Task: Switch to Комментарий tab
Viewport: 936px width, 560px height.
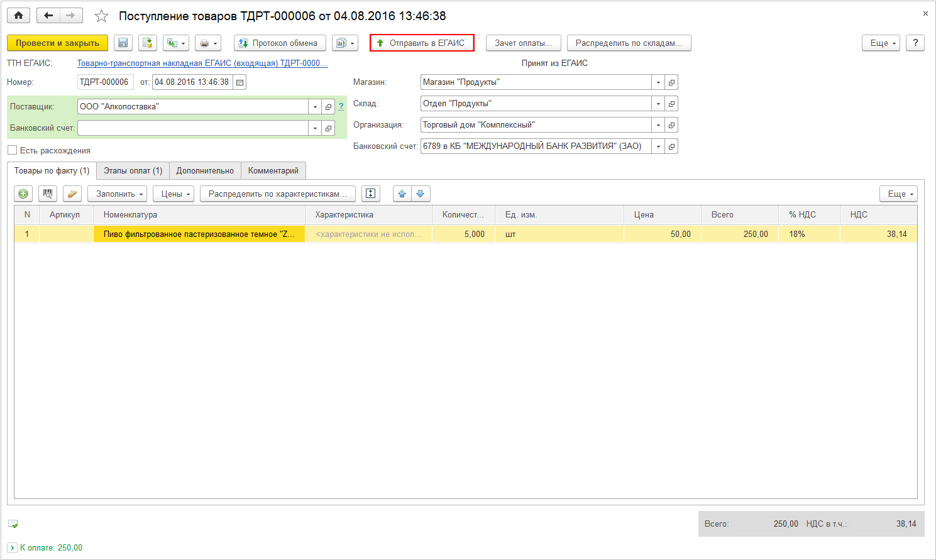Action: click(x=273, y=171)
